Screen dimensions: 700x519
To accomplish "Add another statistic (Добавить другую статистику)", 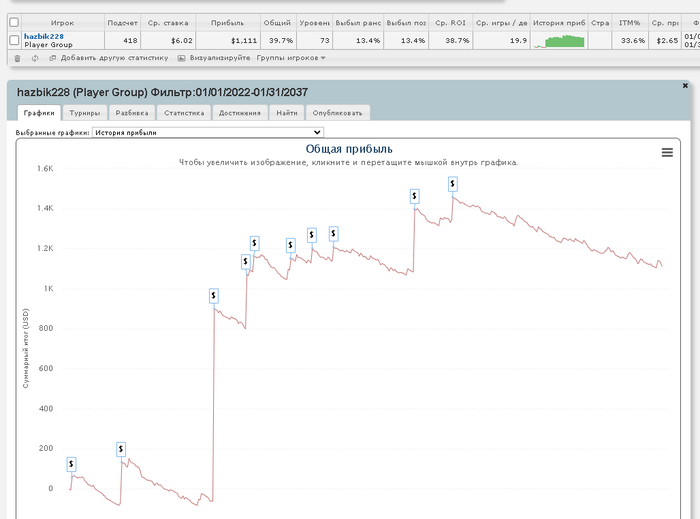I will pos(109,58).
